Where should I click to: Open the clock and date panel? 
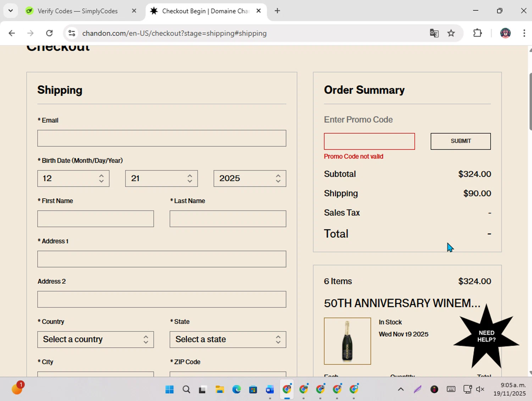[509, 389]
